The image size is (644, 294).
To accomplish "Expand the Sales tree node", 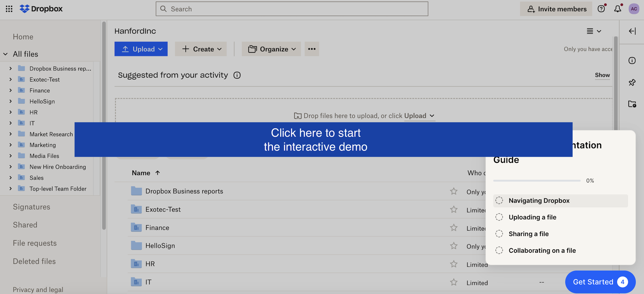I will pos(11,178).
